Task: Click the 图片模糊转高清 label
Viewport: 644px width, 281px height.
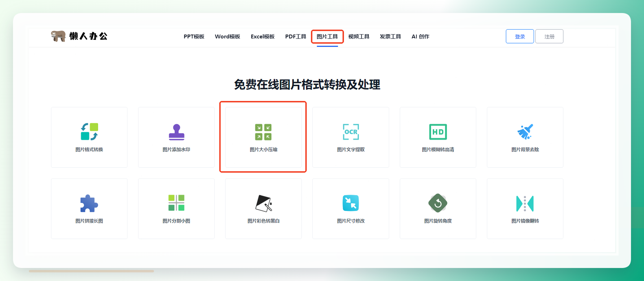Action: point(438,149)
